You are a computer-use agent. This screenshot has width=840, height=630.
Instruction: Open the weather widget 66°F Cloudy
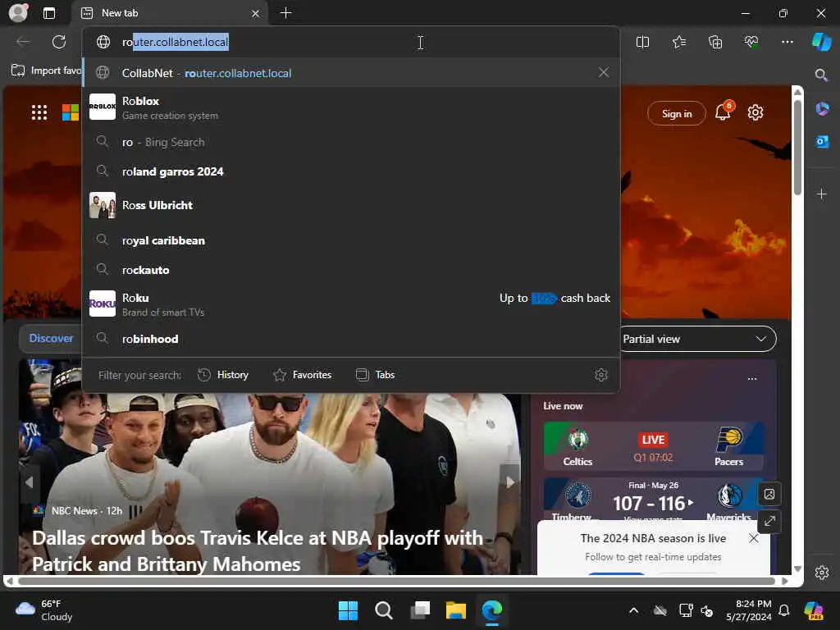44,610
